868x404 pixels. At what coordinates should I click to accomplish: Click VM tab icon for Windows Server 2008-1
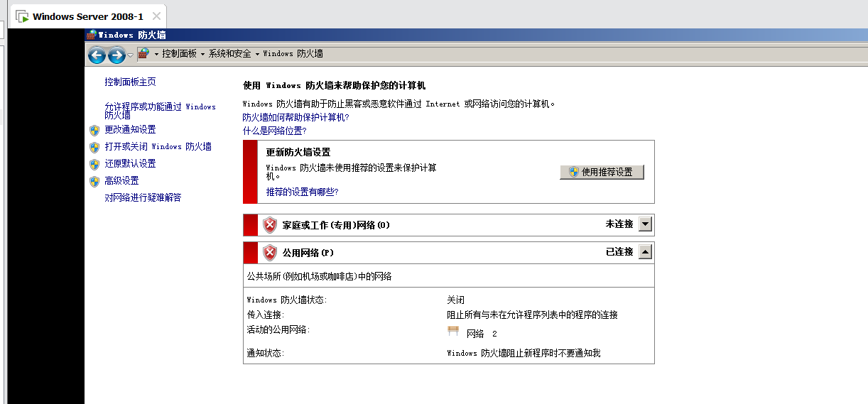pos(22,16)
